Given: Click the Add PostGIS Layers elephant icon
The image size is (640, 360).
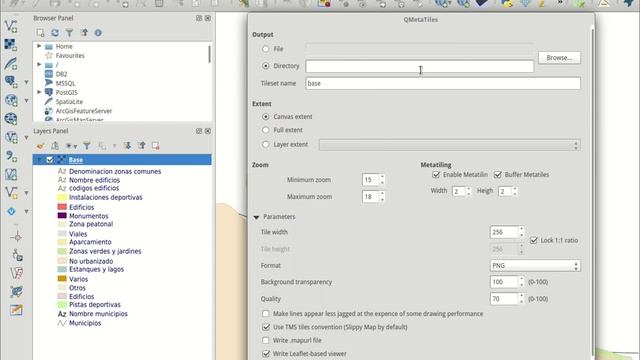Looking at the screenshot, I should point(11,82).
